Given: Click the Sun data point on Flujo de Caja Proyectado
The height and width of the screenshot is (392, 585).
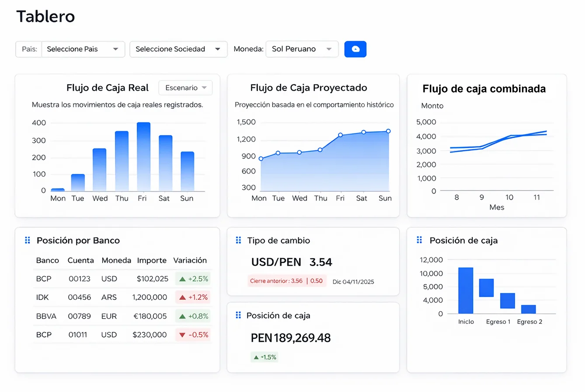Looking at the screenshot, I should click(x=388, y=131).
